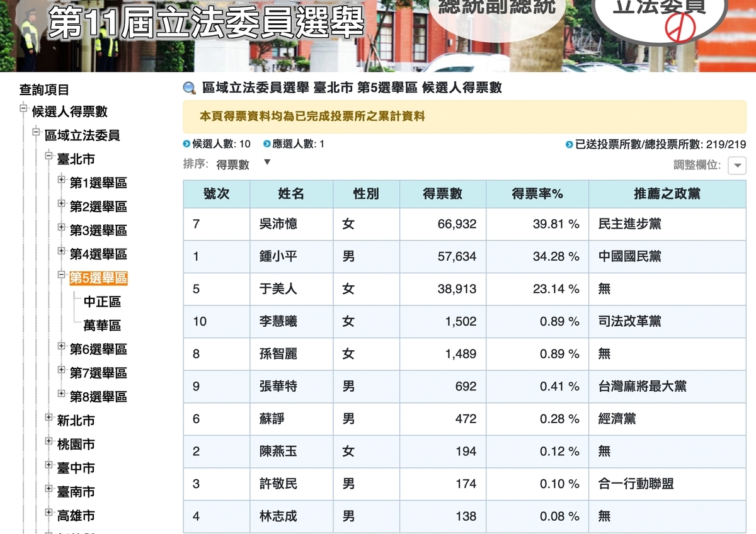Viewport: 756px width, 534px height.
Task: Expand the 第3選舉區 node
Action: click(x=61, y=227)
